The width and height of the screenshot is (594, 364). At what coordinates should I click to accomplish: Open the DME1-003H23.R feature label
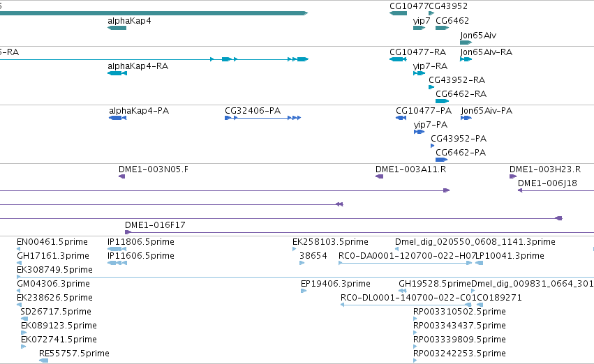pyautogui.click(x=545, y=169)
